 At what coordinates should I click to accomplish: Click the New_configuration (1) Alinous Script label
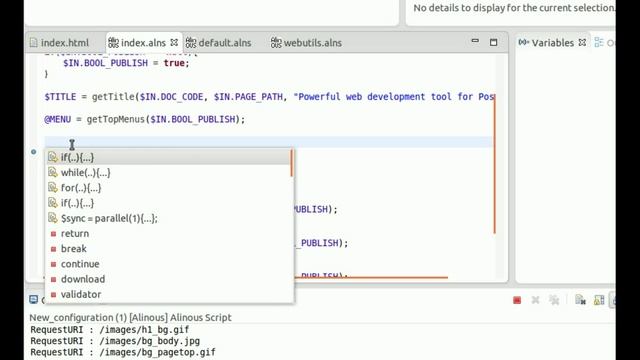(x=130, y=318)
